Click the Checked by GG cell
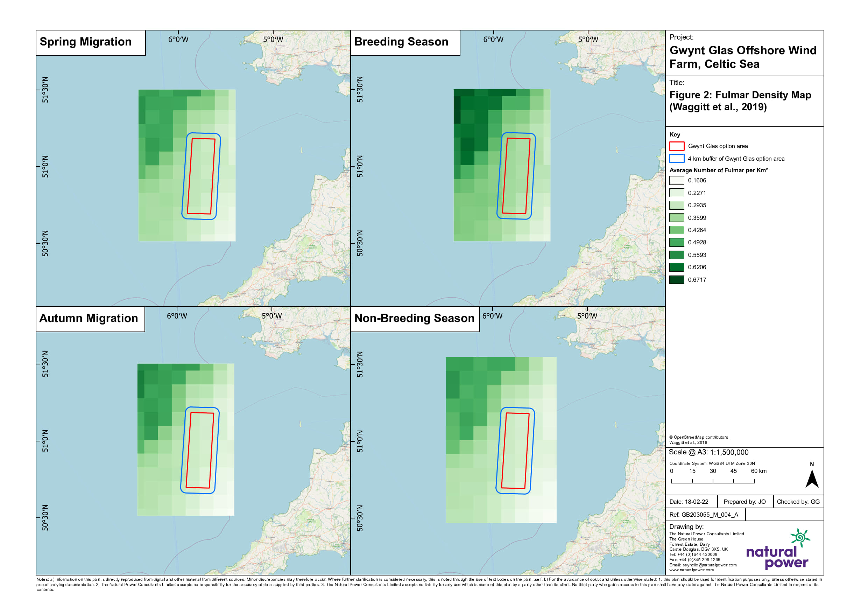Screen dimensions: 868x614 tap(798, 502)
